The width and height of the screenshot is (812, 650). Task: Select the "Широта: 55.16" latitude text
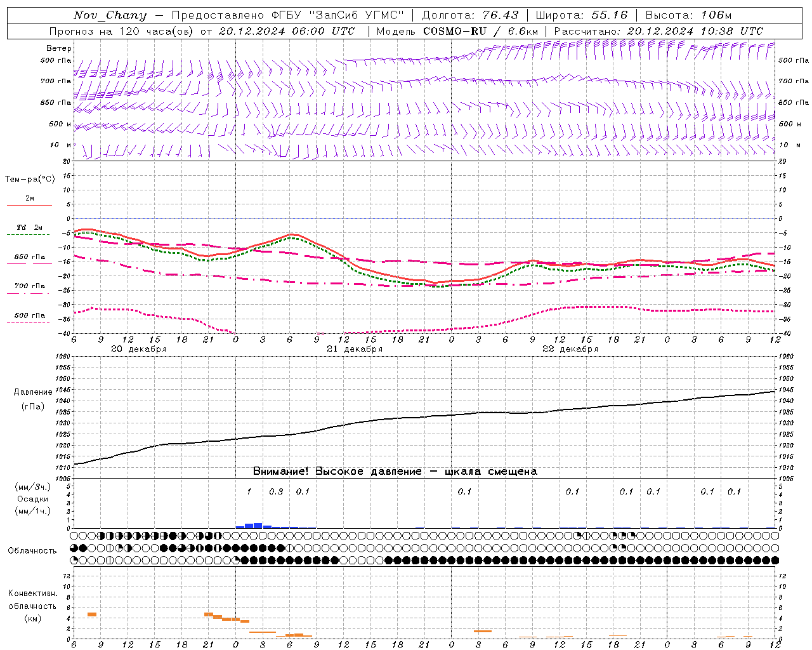pyautogui.click(x=582, y=15)
